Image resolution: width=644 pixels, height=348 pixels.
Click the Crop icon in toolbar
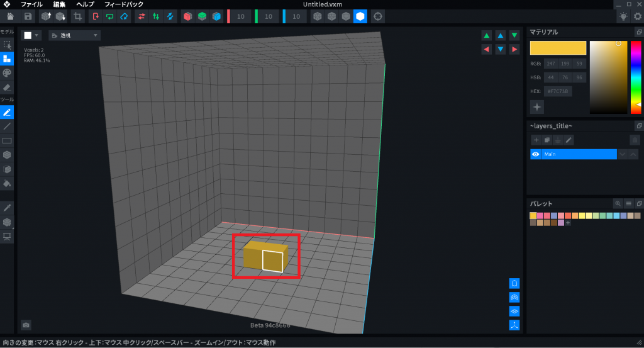78,16
